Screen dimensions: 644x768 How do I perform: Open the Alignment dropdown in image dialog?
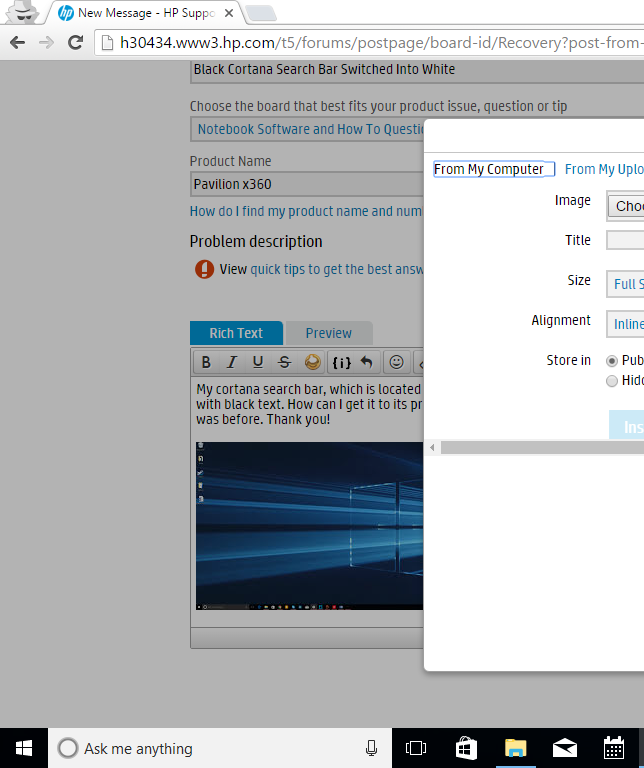[625, 324]
